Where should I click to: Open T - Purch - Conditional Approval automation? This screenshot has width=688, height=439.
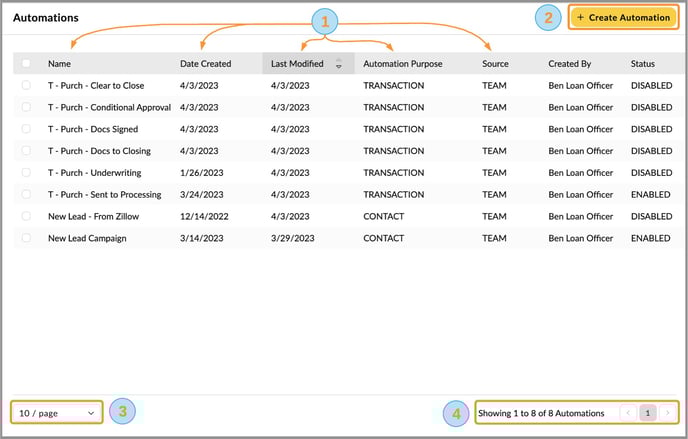109,107
